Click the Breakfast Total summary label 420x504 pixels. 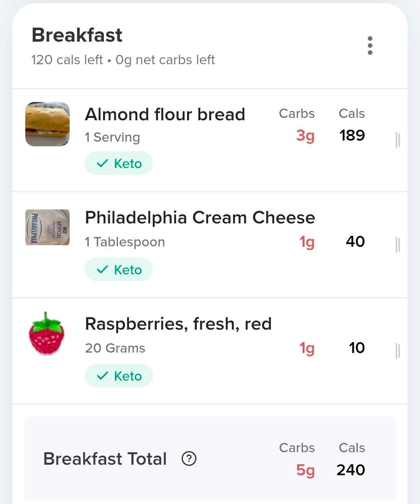105,458
